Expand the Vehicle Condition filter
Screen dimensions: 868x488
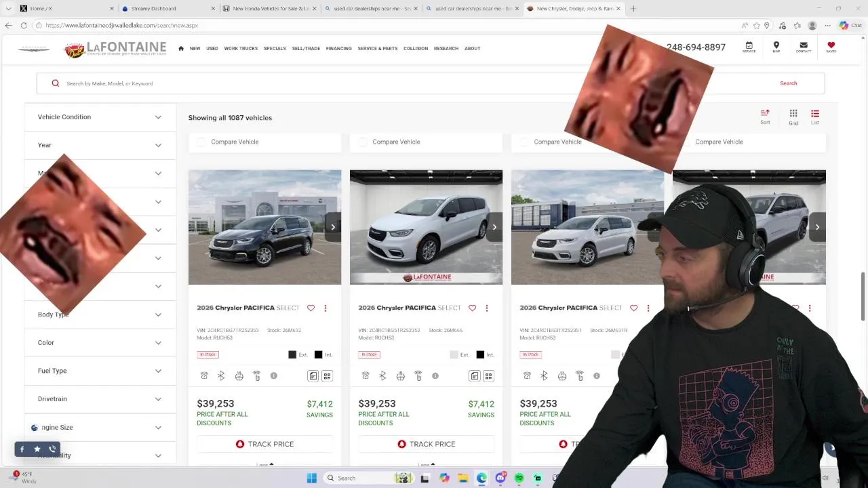pyautogui.click(x=100, y=117)
